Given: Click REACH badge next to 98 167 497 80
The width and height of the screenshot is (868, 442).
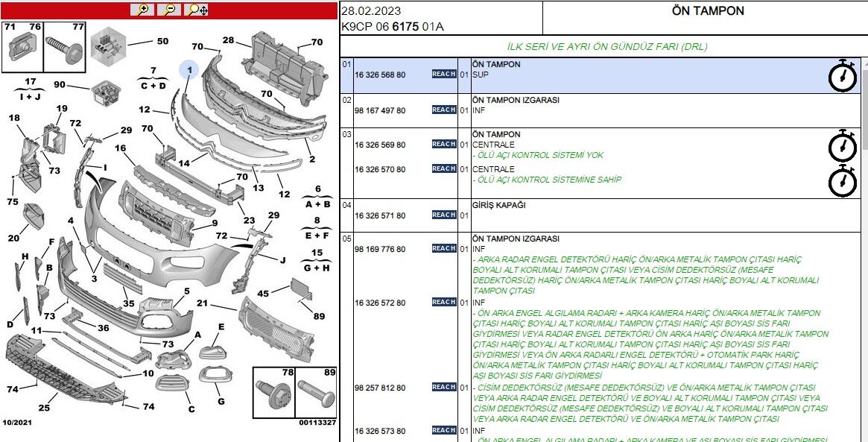Looking at the screenshot, I should point(444,110).
